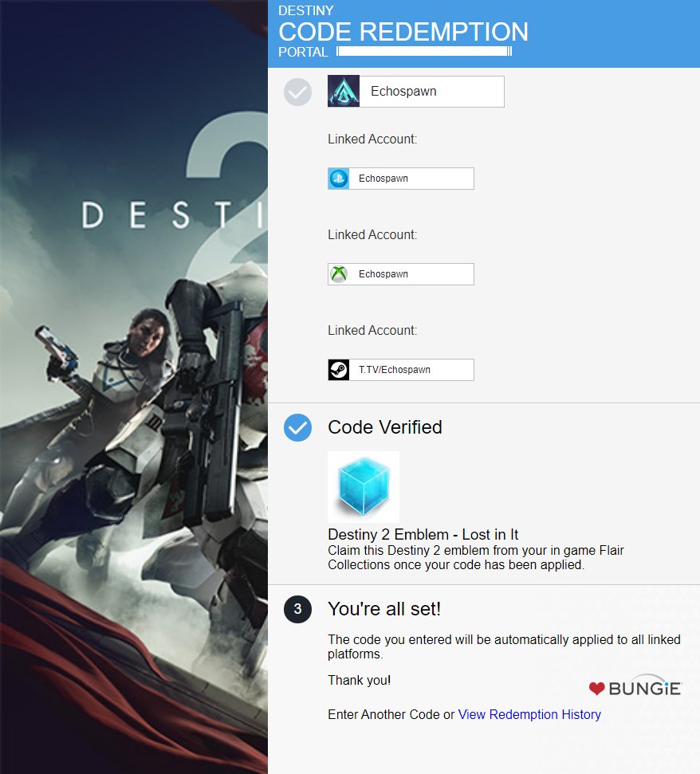
Task: Click the portal progress bar in header
Action: point(424,51)
